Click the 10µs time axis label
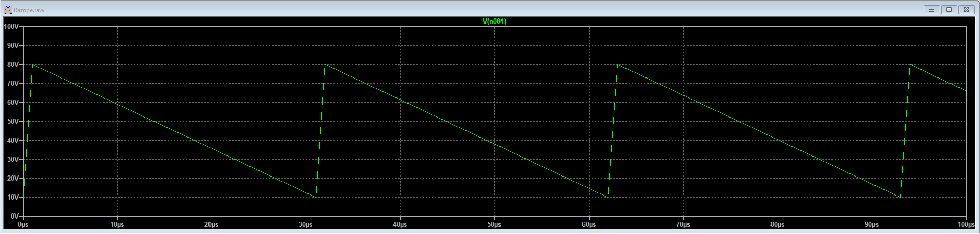This screenshot has width=980, height=234. (x=117, y=225)
